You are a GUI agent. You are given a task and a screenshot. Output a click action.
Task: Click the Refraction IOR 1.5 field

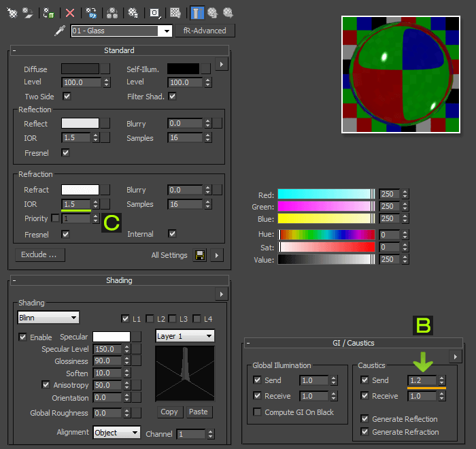click(76, 204)
